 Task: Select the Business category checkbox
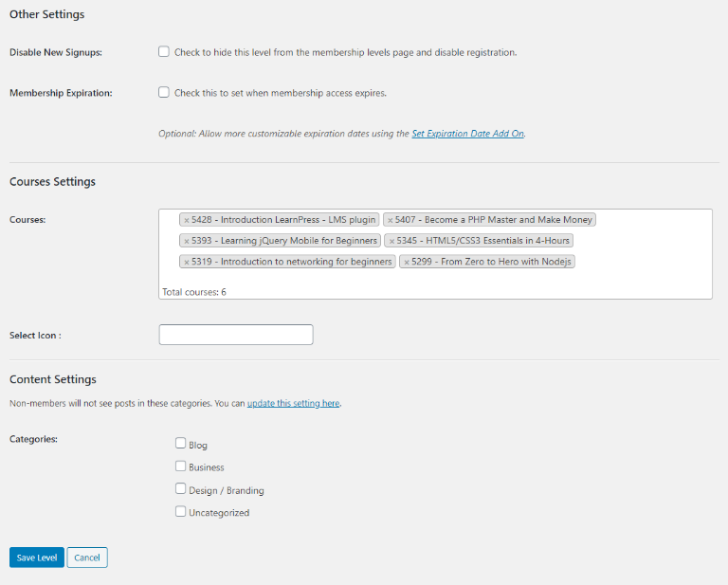(180, 466)
